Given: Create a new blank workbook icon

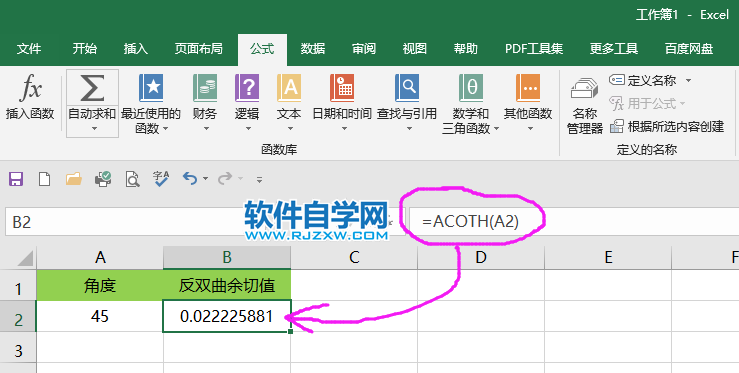Looking at the screenshot, I should (x=44, y=179).
